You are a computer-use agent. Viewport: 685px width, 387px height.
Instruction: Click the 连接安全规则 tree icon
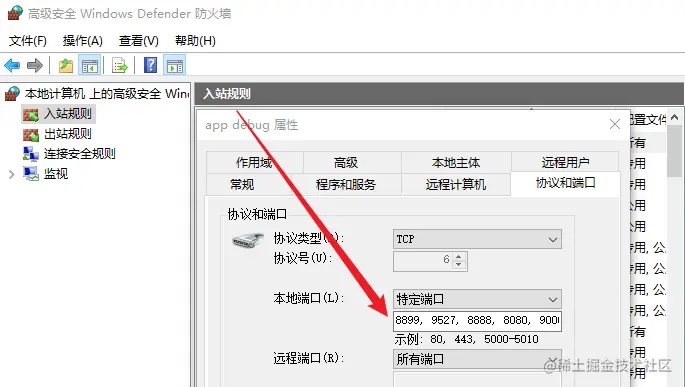tap(31, 154)
